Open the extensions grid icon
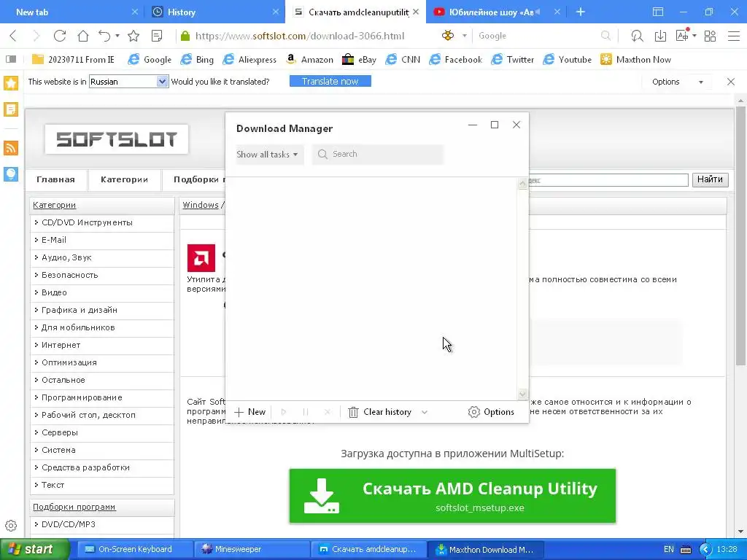The height and width of the screenshot is (560, 747). pos(711,36)
